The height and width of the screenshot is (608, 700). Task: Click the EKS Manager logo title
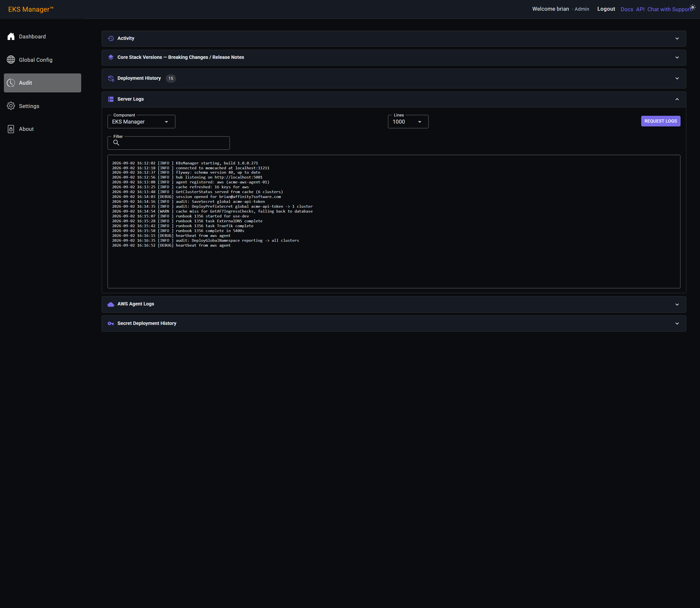click(x=31, y=9)
